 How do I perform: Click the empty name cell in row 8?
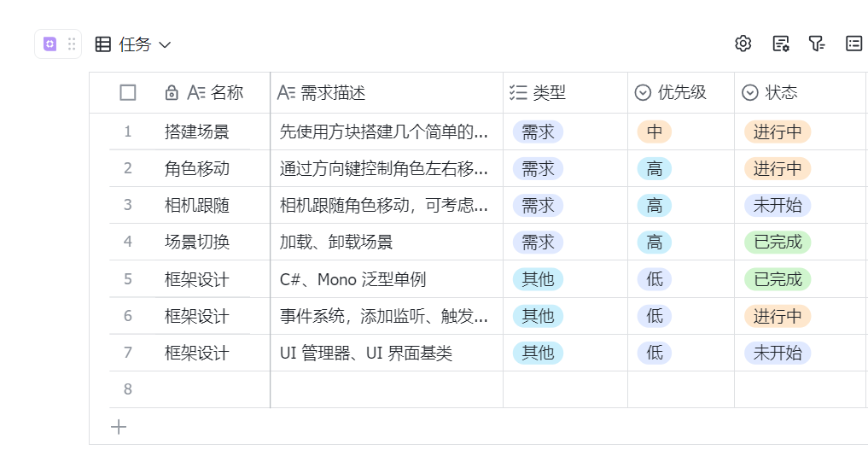point(213,389)
